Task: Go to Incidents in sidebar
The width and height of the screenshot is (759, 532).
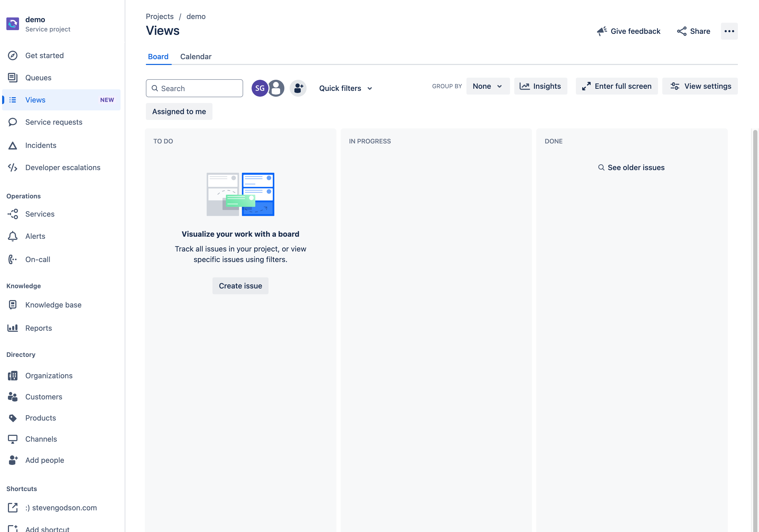Action: point(61,145)
